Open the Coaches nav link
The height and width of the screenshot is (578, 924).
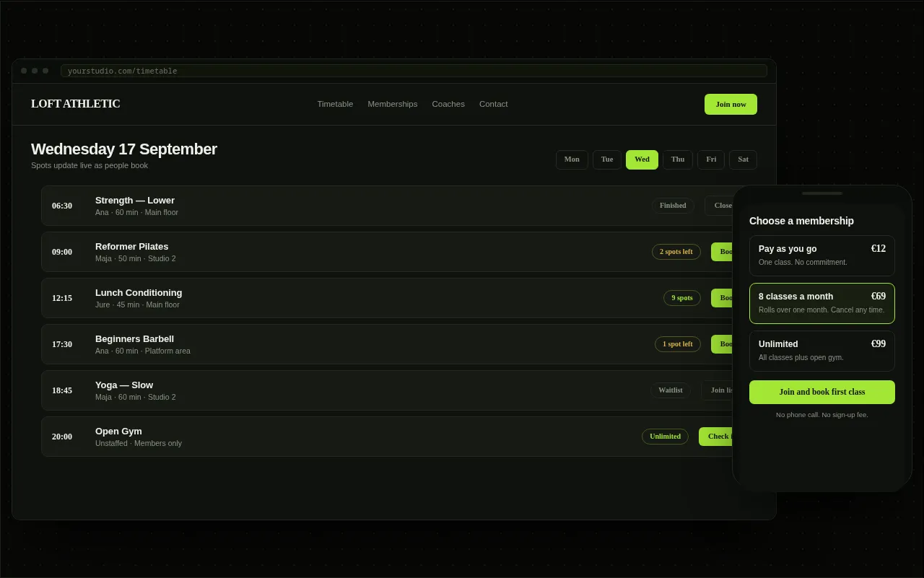(448, 104)
